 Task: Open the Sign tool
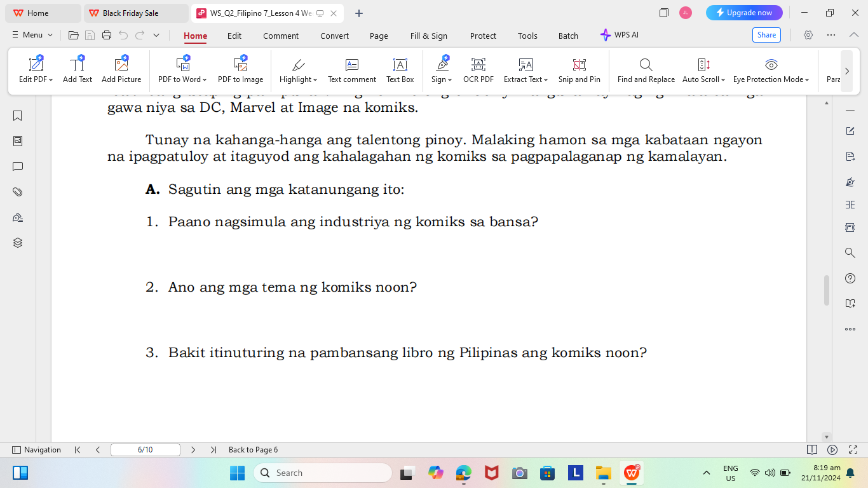(x=442, y=70)
